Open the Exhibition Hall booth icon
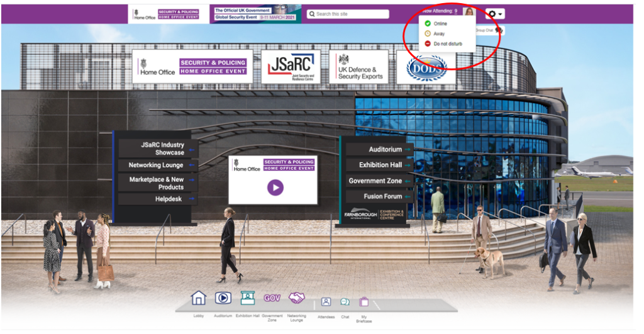The width and height of the screenshot is (644, 334). [248, 298]
